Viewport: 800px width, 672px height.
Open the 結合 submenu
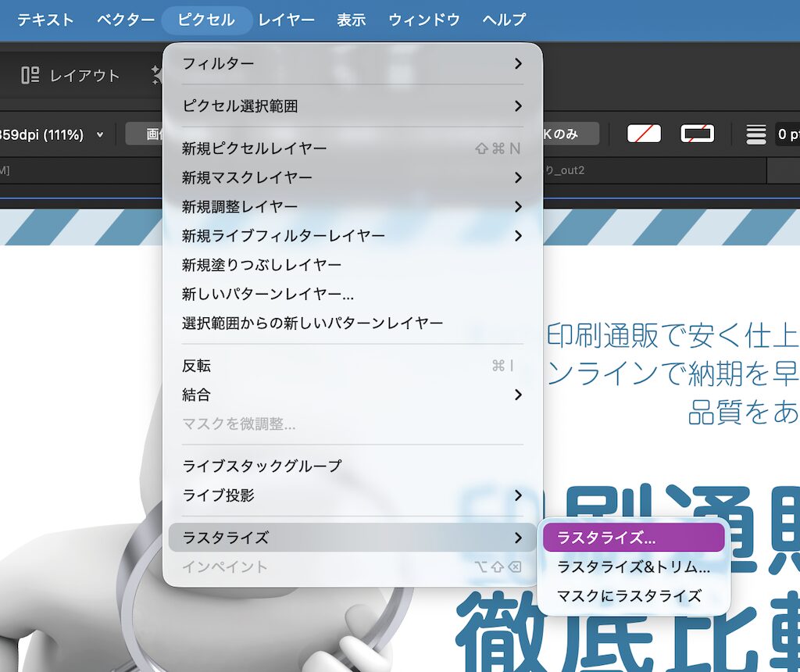pyautogui.click(x=352, y=395)
